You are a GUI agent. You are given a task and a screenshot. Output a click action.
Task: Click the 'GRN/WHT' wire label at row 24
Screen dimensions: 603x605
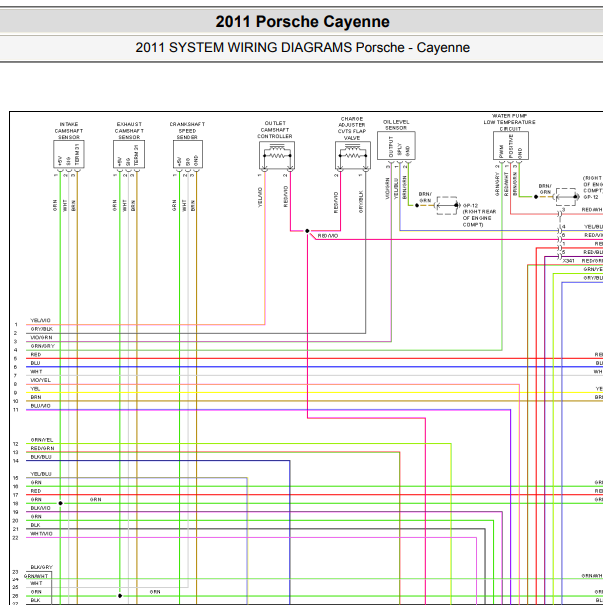coord(36,576)
